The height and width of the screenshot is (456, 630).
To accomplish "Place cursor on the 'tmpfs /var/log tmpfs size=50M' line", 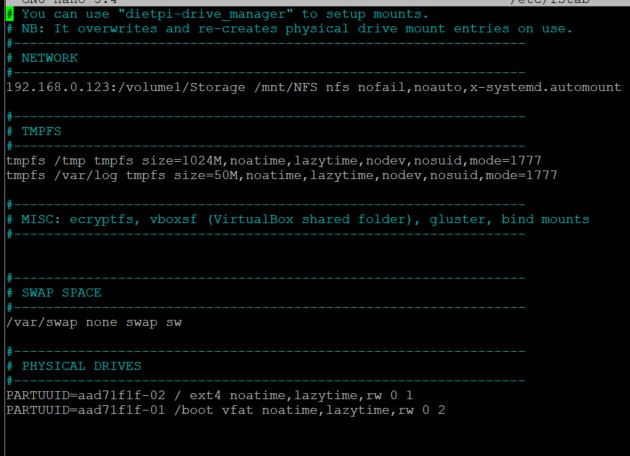I will coord(282,175).
